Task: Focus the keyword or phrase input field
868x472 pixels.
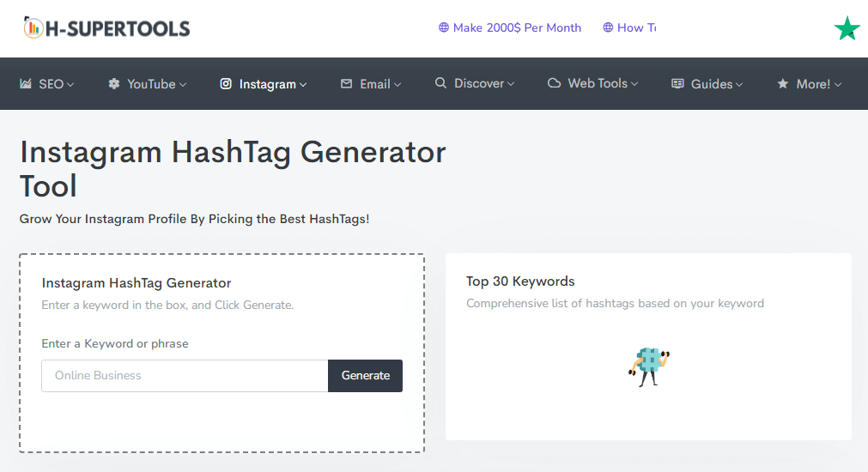Action: pyautogui.click(x=185, y=376)
